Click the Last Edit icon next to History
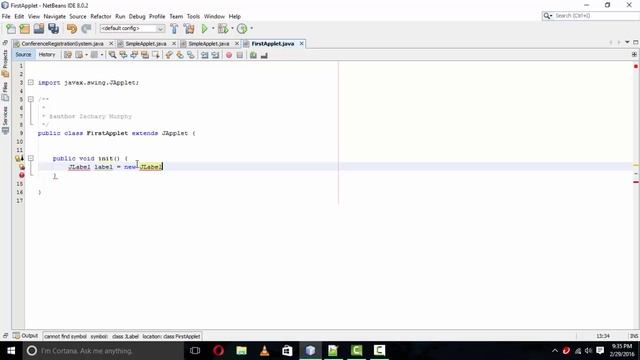Image resolution: width=640 pixels, height=360 pixels. 68,55
